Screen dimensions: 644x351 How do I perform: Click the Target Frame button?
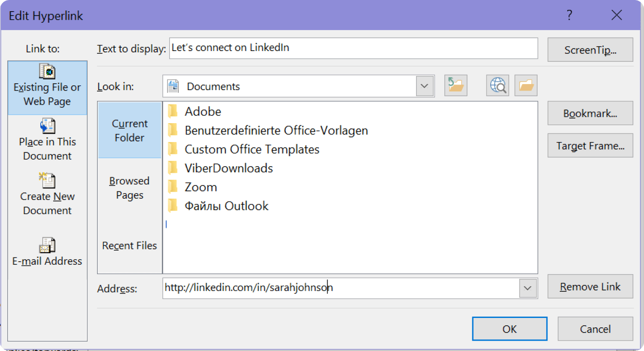[x=590, y=145]
